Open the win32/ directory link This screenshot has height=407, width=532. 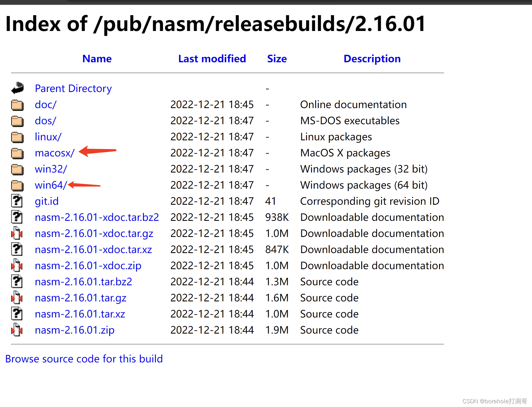tap(51, 169)
